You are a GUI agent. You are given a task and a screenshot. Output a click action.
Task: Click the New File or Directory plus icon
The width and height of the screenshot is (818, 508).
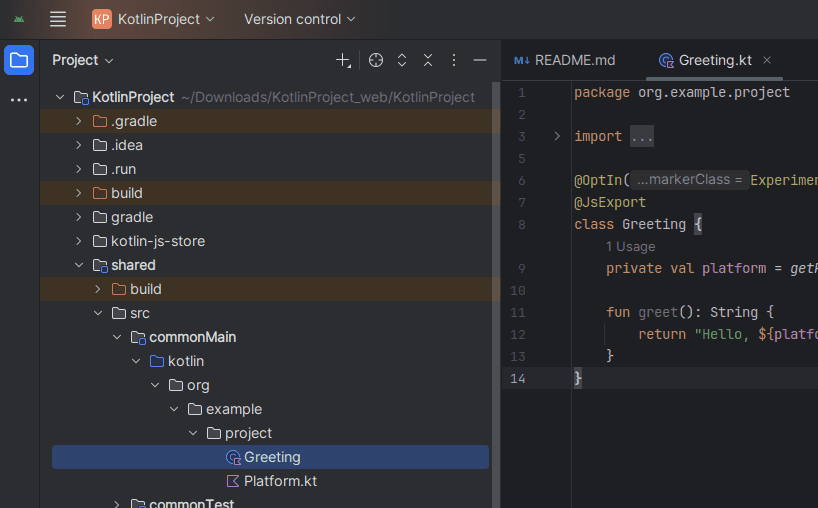[x=343, y=60]
